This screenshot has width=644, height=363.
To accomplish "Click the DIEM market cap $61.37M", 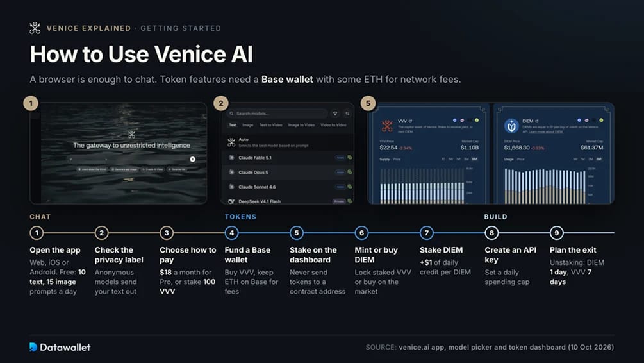I will click(592, 148).
